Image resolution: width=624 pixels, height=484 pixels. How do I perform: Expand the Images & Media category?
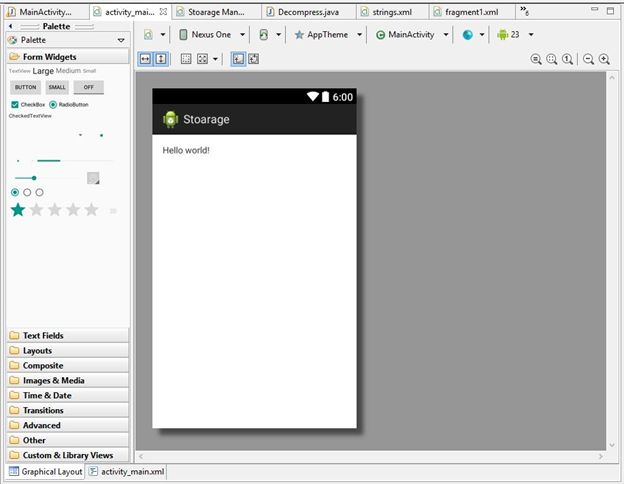[68, 381]
